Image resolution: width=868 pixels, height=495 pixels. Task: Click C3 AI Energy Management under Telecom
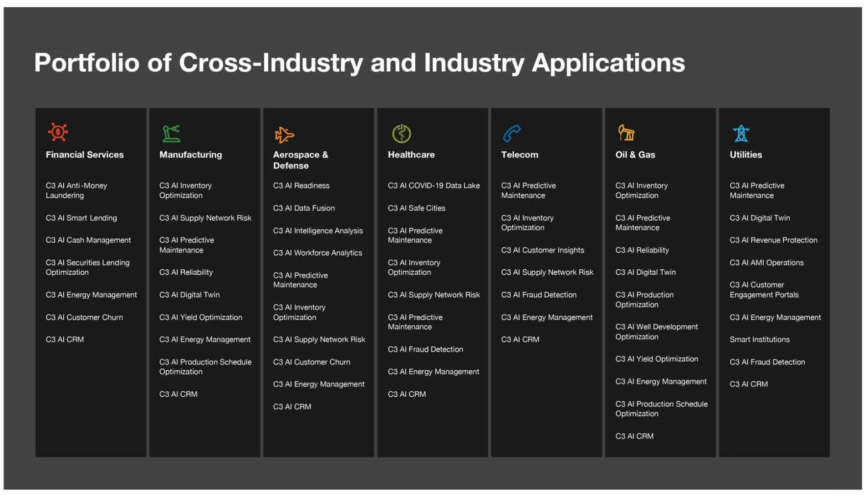[547, 318]
